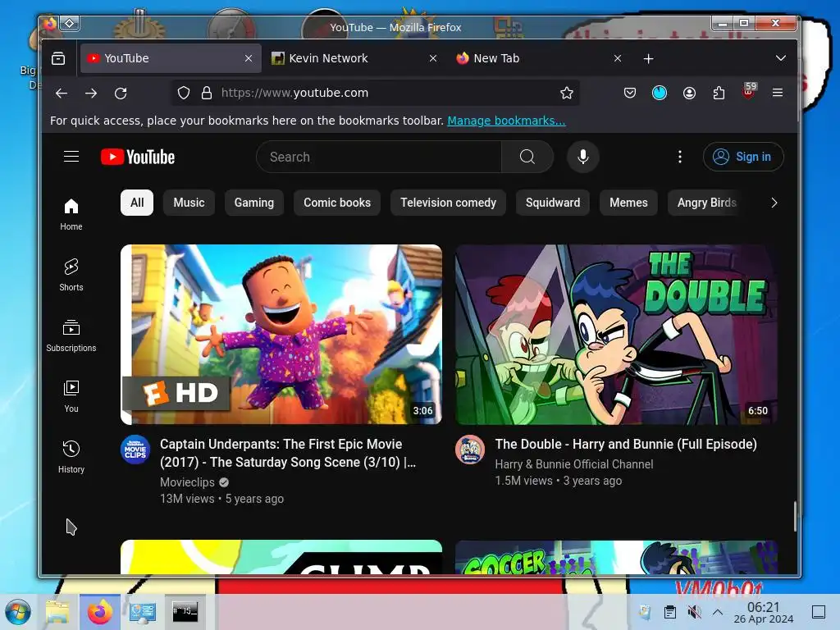Viewport: 840px width, 630px height.
Task: Click the Firefox taskbar icon
Action: pyautogui.click(x=100, y=612)
